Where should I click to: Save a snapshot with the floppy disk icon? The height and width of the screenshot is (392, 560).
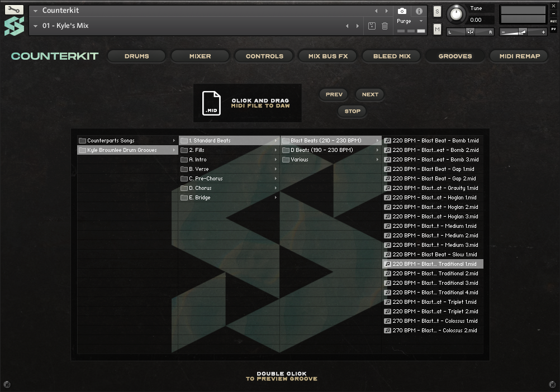(372, 26)
